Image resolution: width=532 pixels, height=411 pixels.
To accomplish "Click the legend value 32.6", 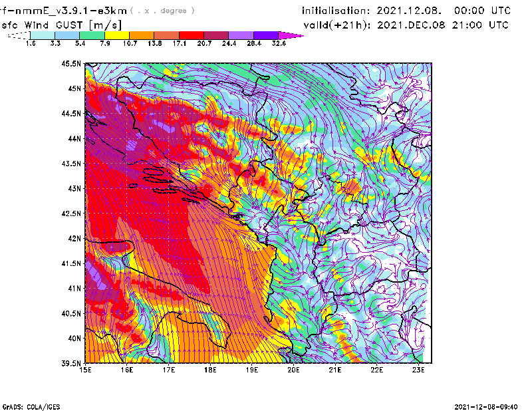I will point(279,43).
